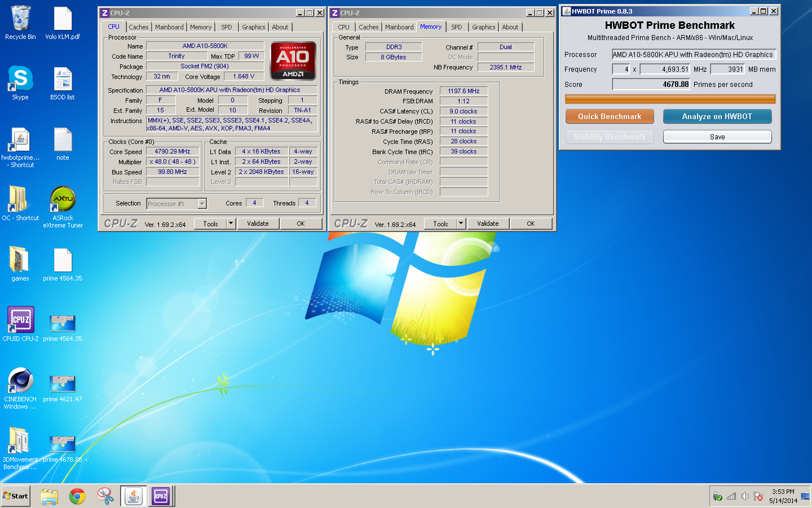Image resolution: width=812 pixels, height=508 pixels.
Task: Open the SPD tab in left CPU-Z window
Action: 227,27
